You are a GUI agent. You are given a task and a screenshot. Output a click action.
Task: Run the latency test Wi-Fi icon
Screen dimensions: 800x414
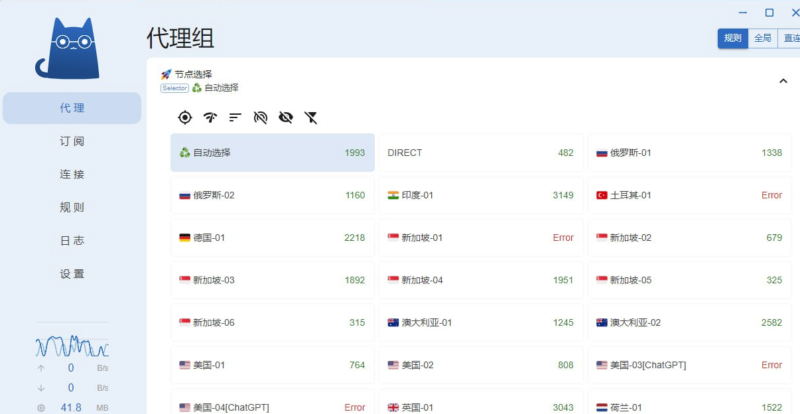210,118
